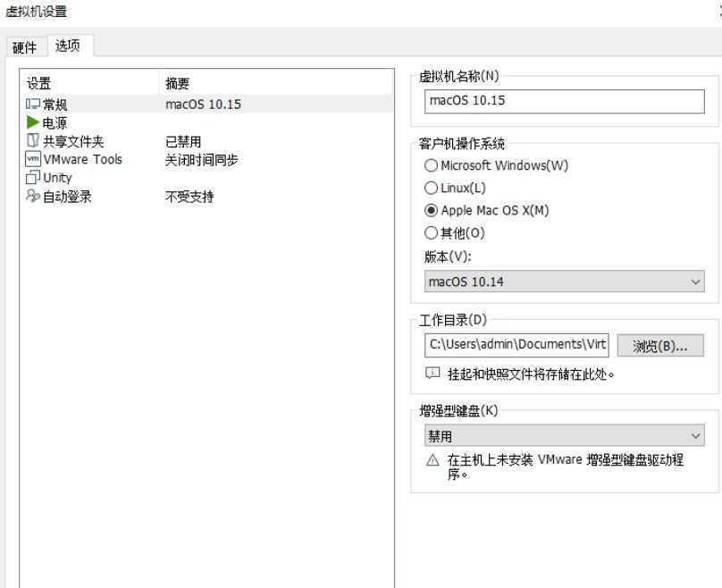Select Linux(L) radio button

pos(431,188)
